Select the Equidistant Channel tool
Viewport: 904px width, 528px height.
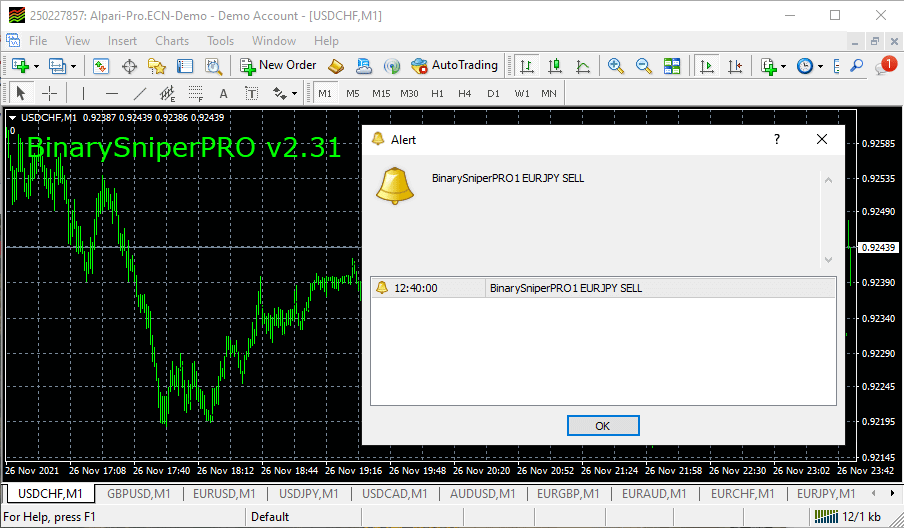[167, 93]
